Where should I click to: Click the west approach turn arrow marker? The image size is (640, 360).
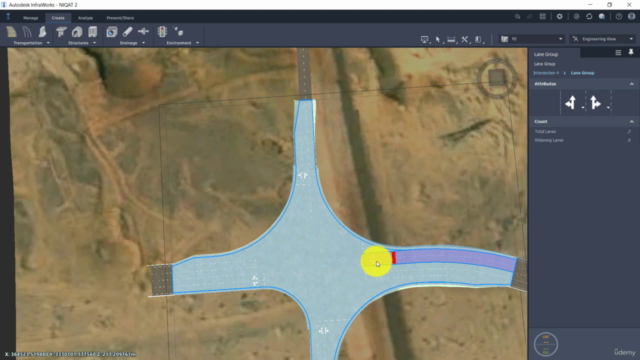click(255, 280)
